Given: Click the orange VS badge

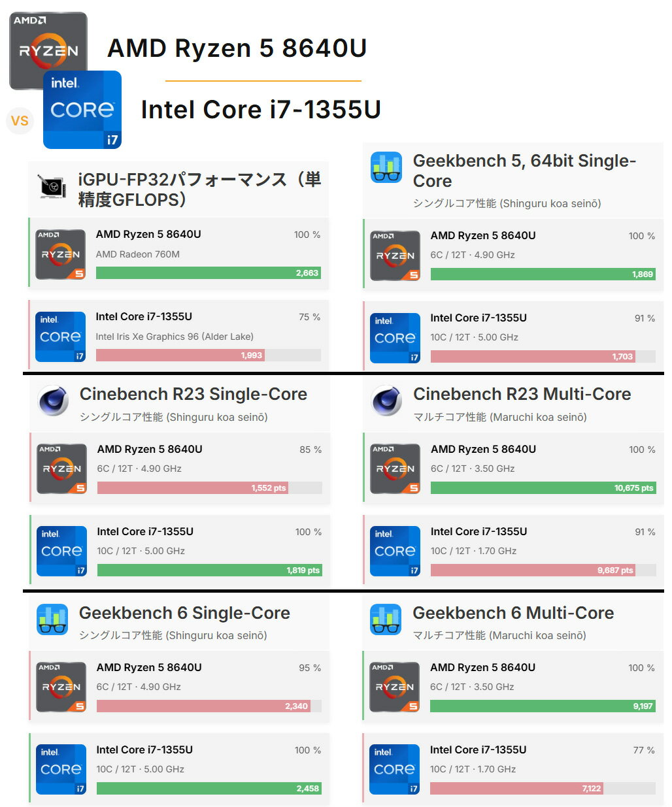Looking at the screenshot, I should point(20,121).
